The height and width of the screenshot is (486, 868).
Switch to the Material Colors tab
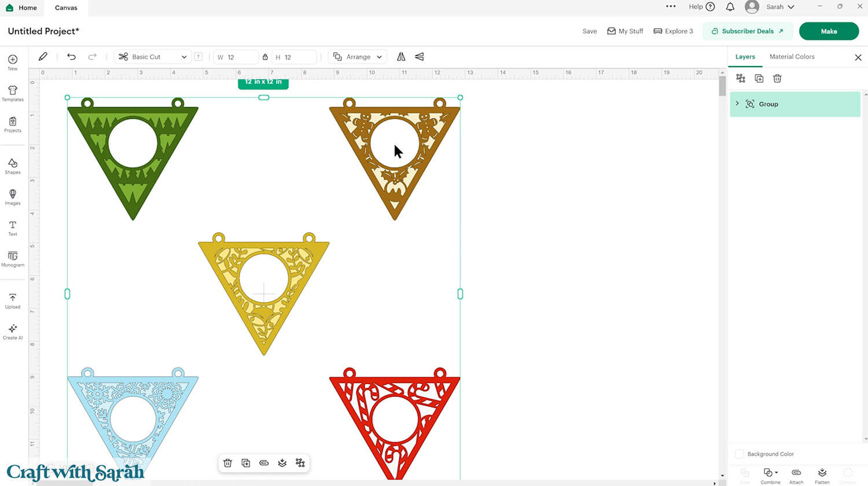pyautogui.click(x=792, y=57)
